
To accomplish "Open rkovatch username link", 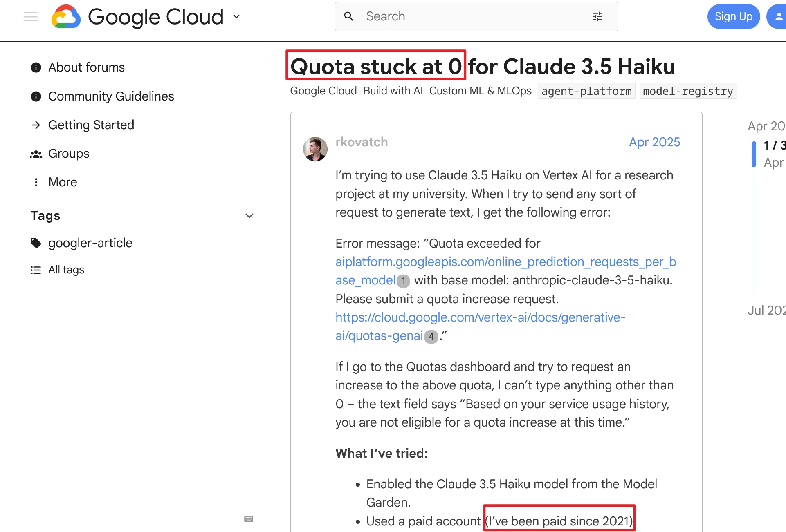I will [x=362, y=142].
